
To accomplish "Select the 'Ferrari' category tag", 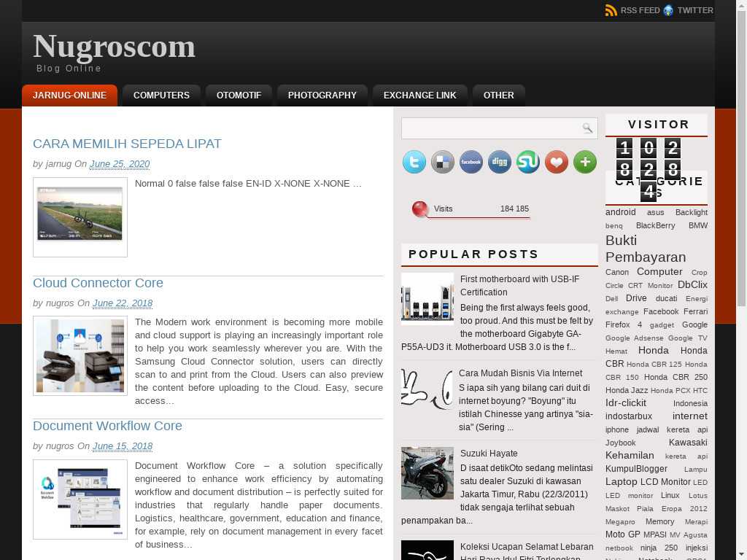I will coord(695,311).
